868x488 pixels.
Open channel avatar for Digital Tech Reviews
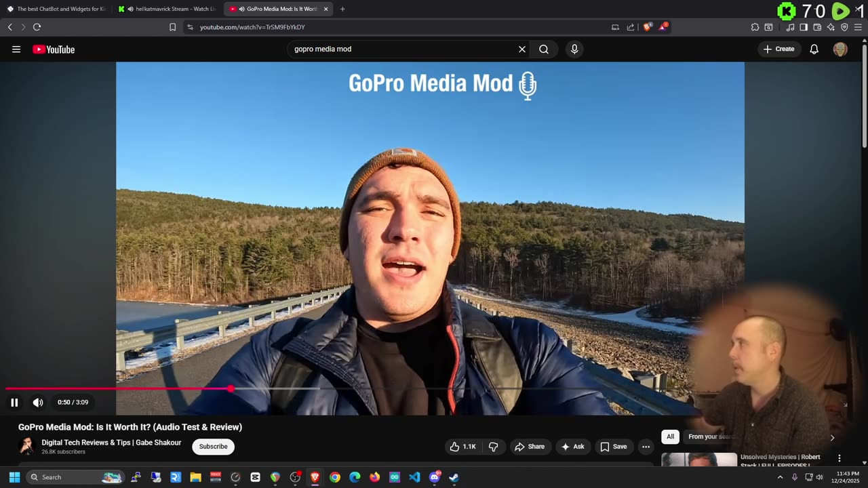point(27,446)
